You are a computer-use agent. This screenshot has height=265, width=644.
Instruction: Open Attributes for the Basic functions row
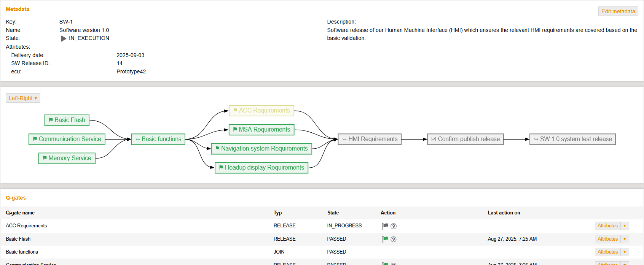pos(607,252)
